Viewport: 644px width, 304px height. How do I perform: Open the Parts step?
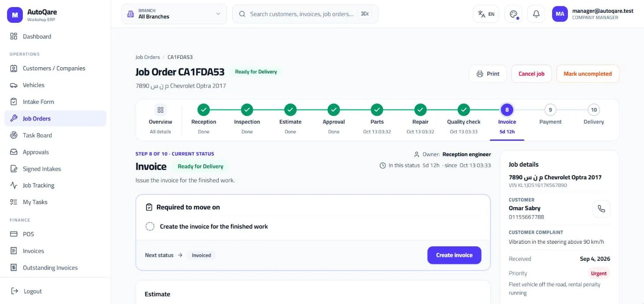tap(377, 120)
